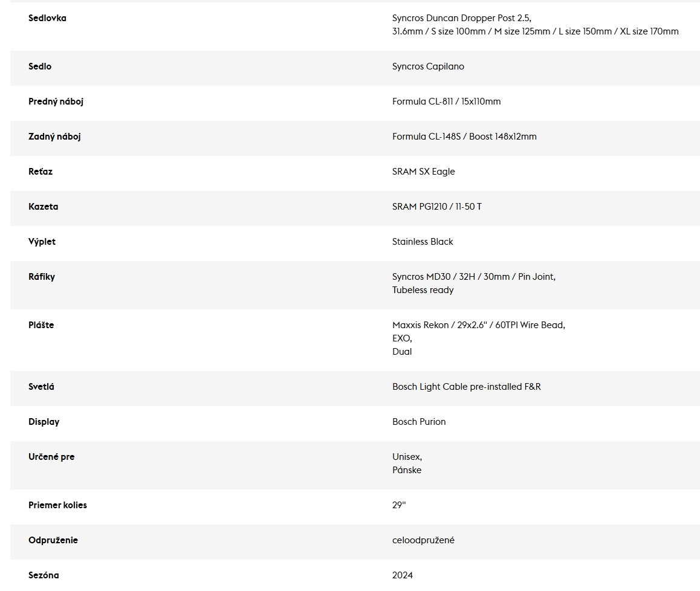Click the Priemer kolies label
The image size is (700, 591).
(x=57, y=505)
